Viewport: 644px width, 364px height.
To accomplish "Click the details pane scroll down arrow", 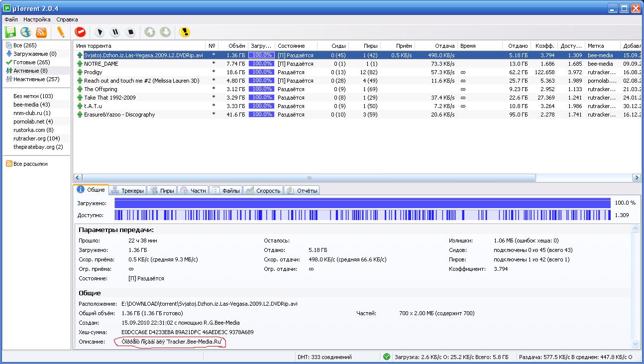I will pyautogui.click(x=635, y=344).
